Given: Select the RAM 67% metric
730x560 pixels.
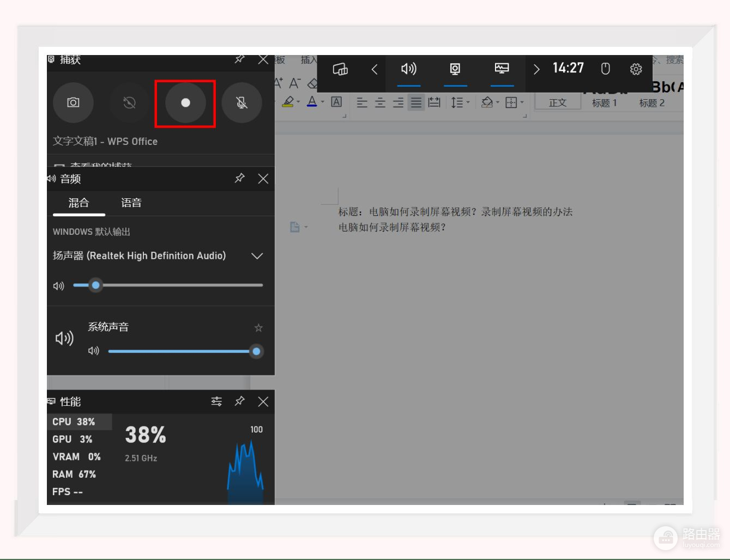Looking at the screenshot, I should point(74,474).
